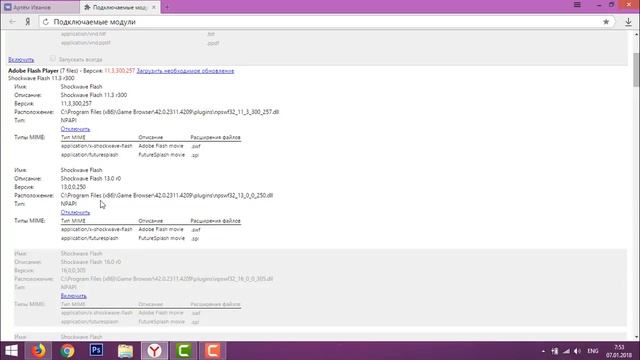Reload the page with refresh icon

click(x=46, y=22)
